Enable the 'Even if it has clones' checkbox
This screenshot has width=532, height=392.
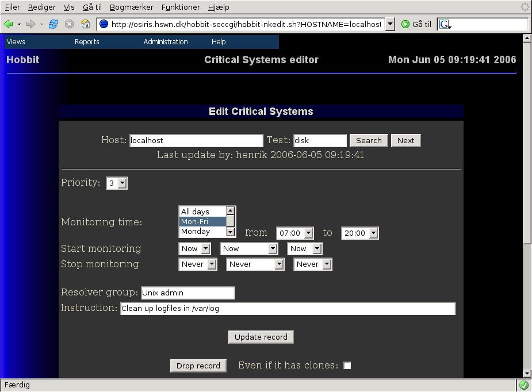(347, 366)
